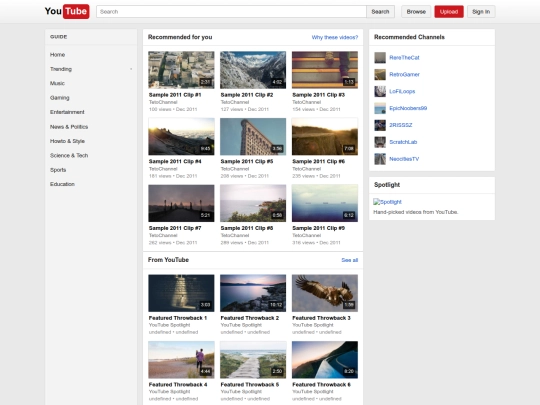Play Featured Throwback 5 thumbnail

[x=253, y=360]
